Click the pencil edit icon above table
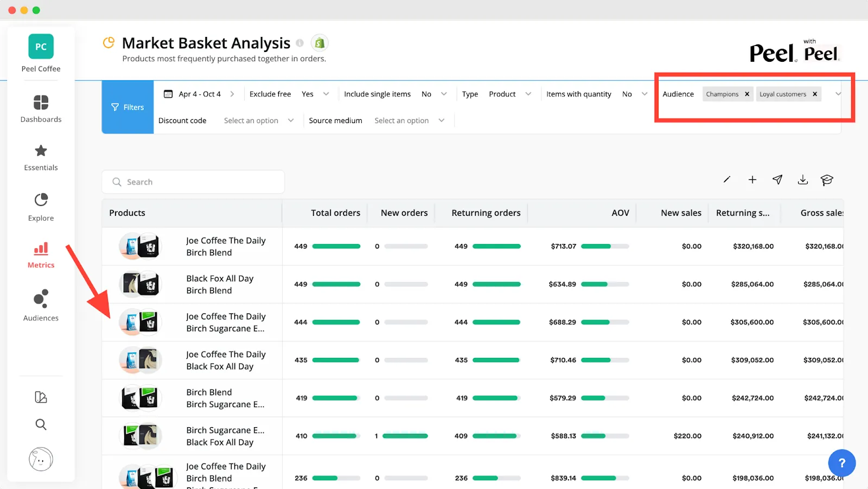 click(x=727, y=179)
